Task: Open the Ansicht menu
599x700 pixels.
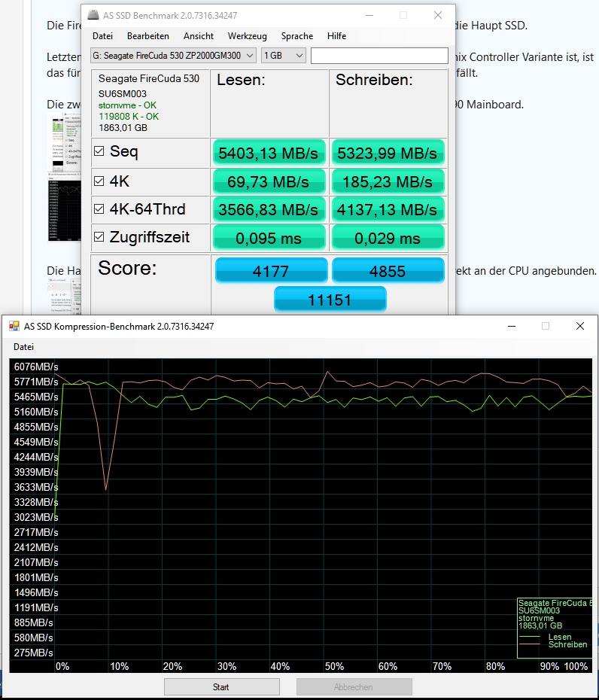Action: (x=198, y=36)
